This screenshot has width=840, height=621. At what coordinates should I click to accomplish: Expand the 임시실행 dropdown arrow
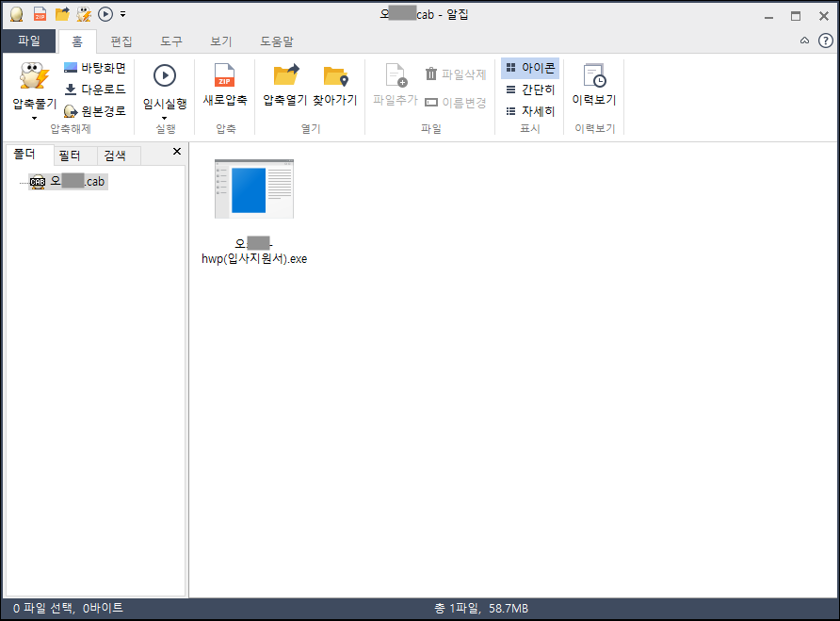165,119
